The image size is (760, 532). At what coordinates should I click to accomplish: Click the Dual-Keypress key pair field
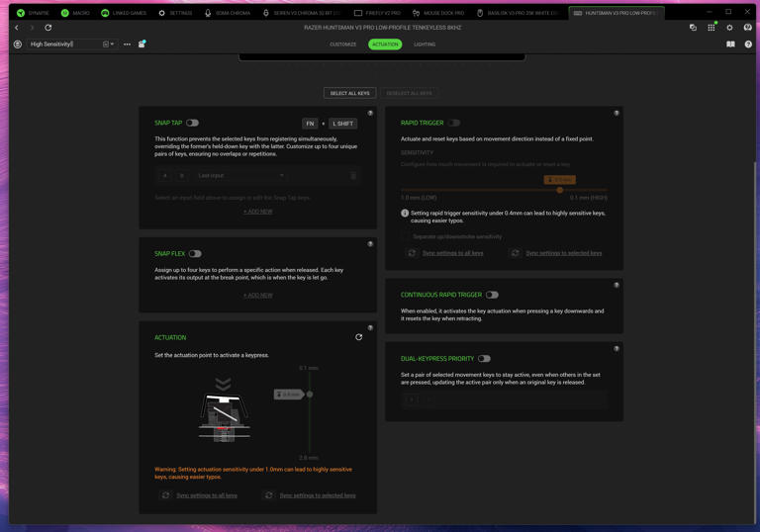(504, 399)
